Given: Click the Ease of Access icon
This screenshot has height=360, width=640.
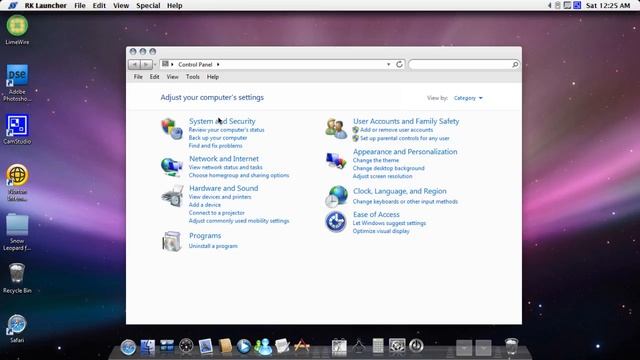Looking at the screenshot, I should [x=336, y=222].
